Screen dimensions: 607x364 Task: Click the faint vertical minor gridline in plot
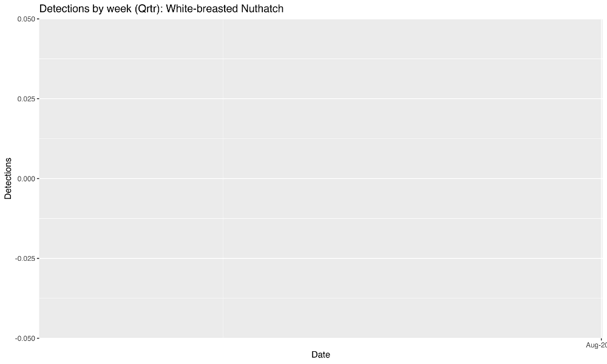[x=223, y=178]
